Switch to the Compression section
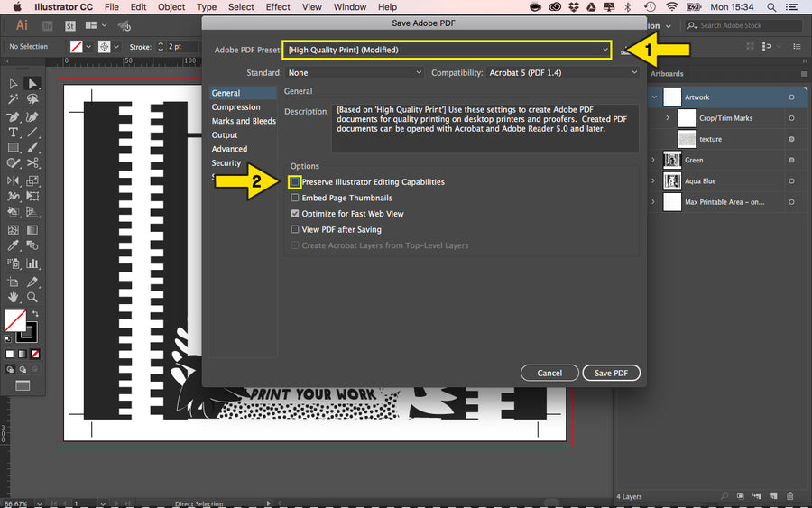Viewport: 812px width, 508px height. point(235,107)
